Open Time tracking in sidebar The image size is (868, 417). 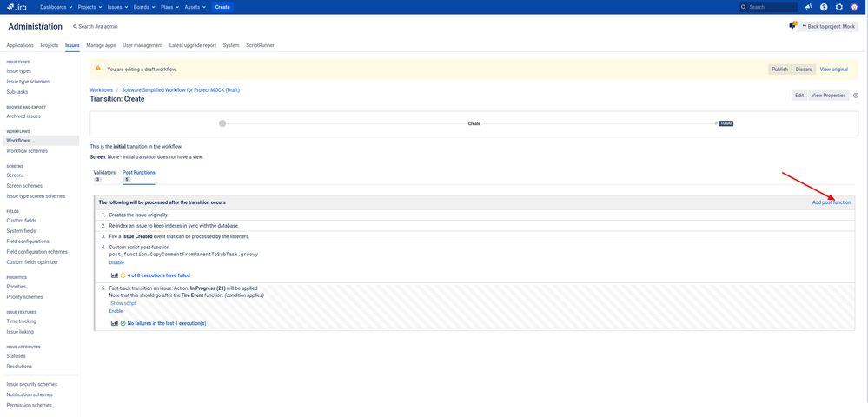[21, 321]
